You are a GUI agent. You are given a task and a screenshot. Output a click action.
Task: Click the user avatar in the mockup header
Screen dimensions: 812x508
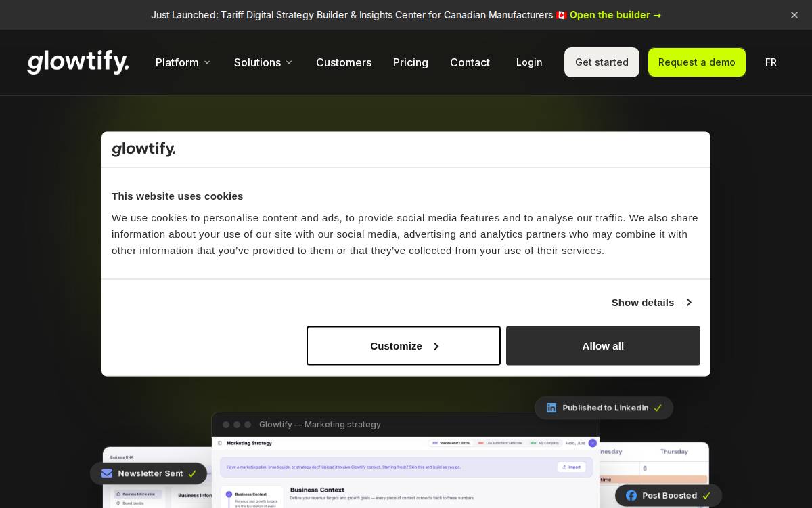coord(593,443)
